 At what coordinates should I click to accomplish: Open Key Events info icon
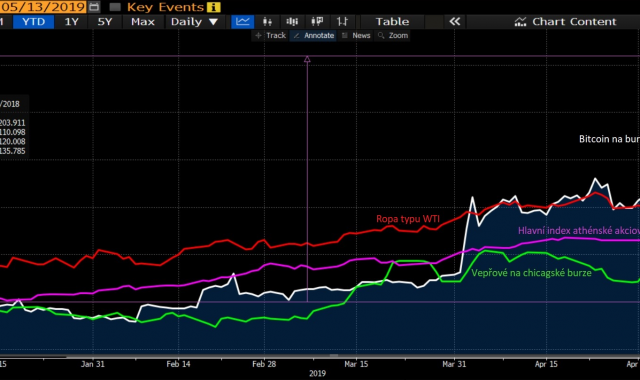[x=213, y=7]
